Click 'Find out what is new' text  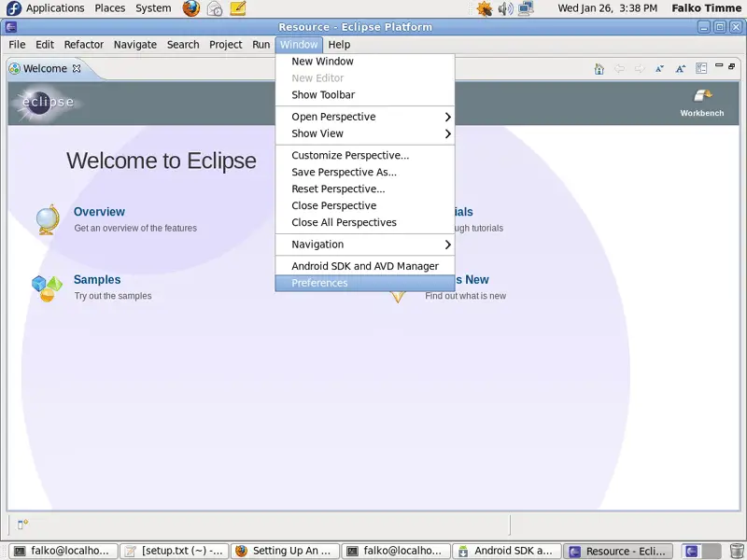pos(465,296)
